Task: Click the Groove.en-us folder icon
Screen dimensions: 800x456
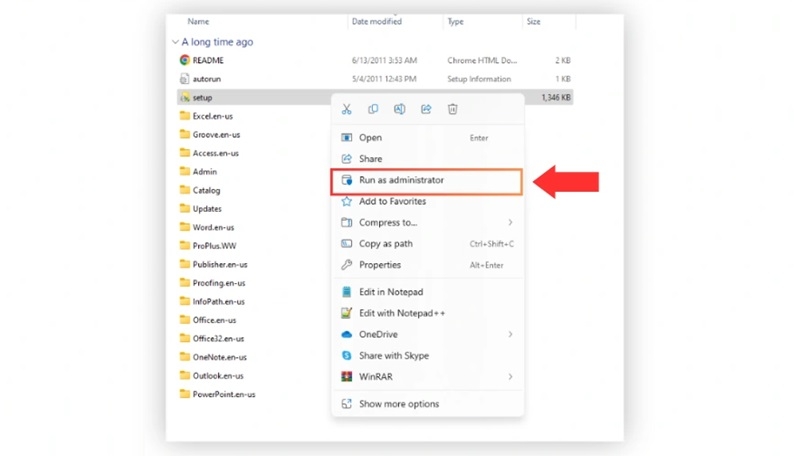Action: point(185,134)
